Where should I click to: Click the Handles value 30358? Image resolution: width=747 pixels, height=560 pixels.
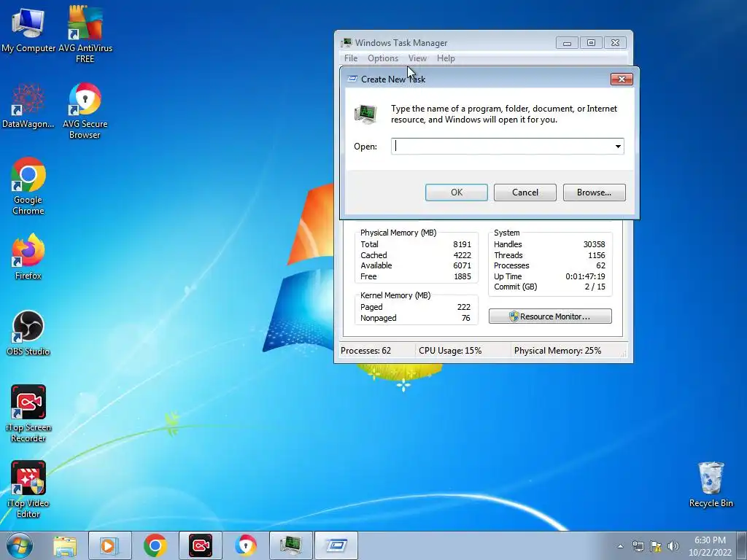tap(594, 244)
